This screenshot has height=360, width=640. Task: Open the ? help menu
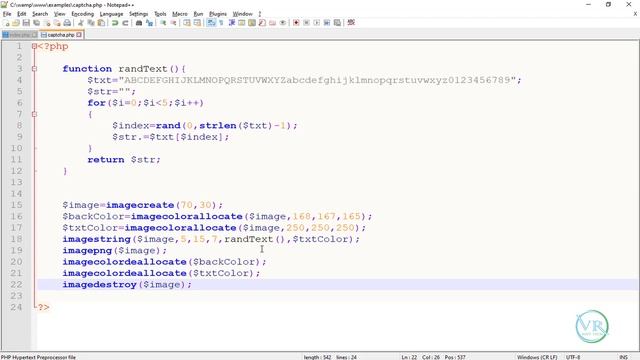coord(260,14)
